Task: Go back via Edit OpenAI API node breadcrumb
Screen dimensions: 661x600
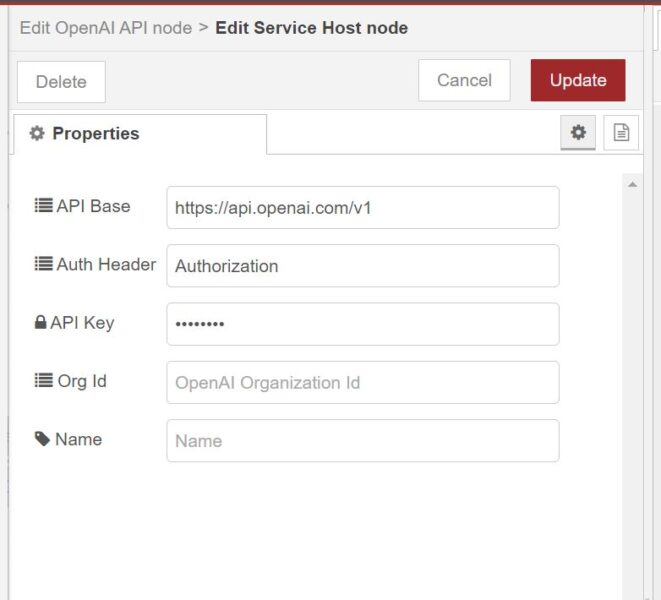Action: pyautogui.click(x=105, y=27)
